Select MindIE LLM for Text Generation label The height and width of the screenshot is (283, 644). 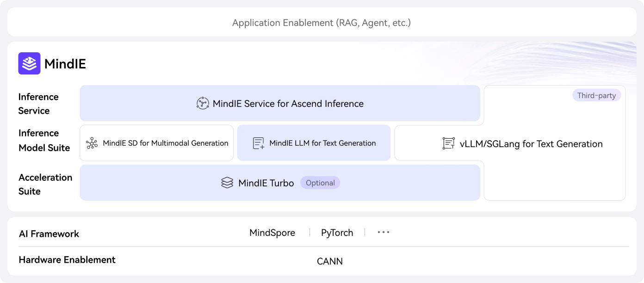322,143
